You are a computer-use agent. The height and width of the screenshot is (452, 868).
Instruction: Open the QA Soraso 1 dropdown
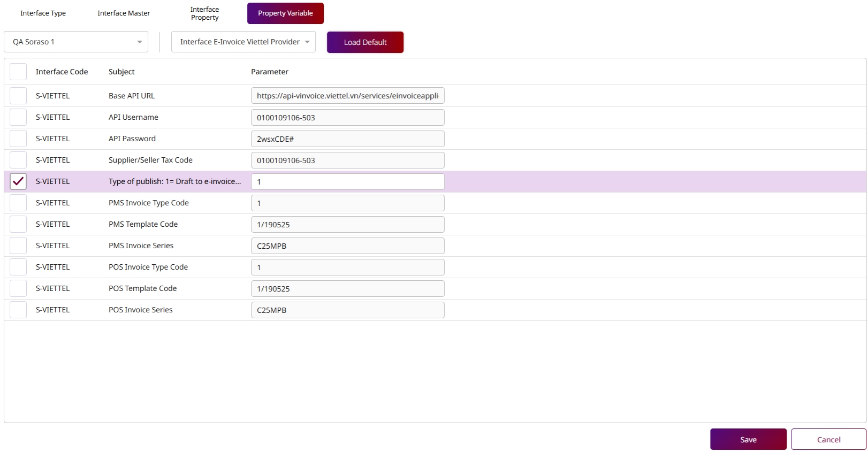coord(76,42)
